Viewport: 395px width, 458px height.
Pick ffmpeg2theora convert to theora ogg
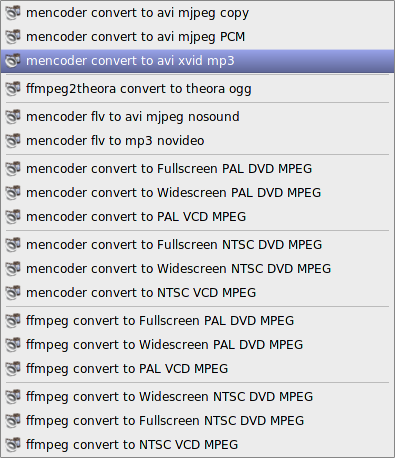(x=197, y=89)
